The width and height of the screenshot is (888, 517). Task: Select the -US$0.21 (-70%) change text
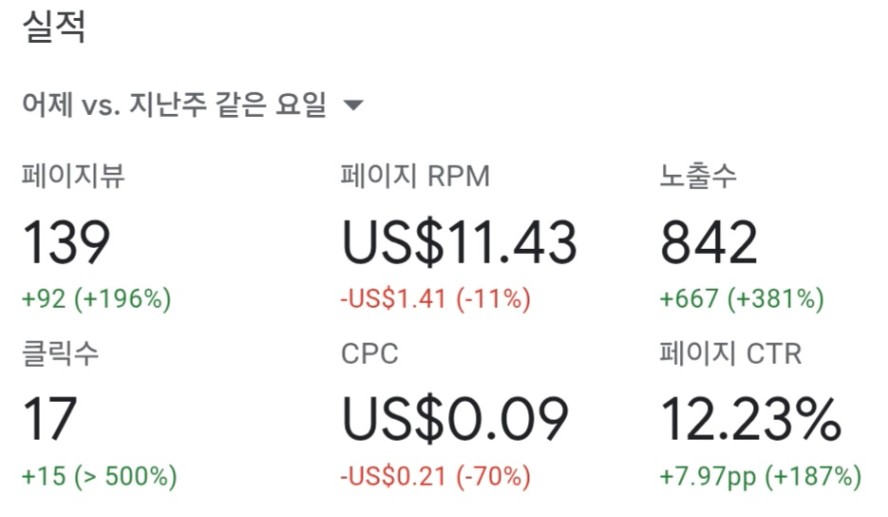[436, 476]
